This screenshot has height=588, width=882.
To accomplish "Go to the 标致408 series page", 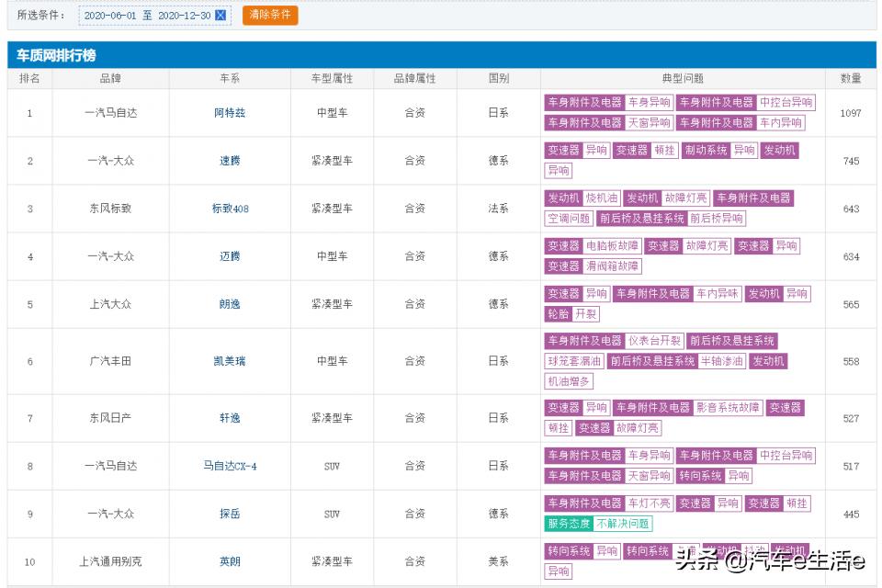I will (x=230, y=209).
